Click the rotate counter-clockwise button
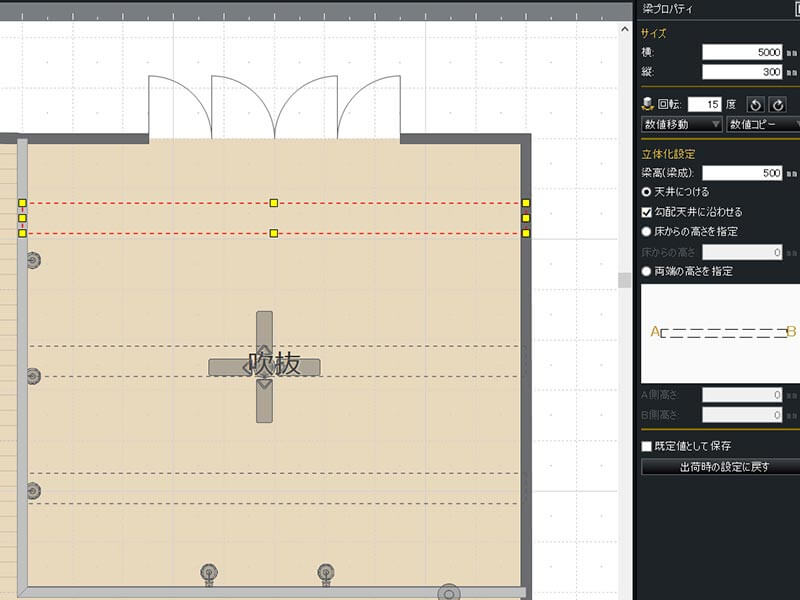 click(x=757, y=104)
